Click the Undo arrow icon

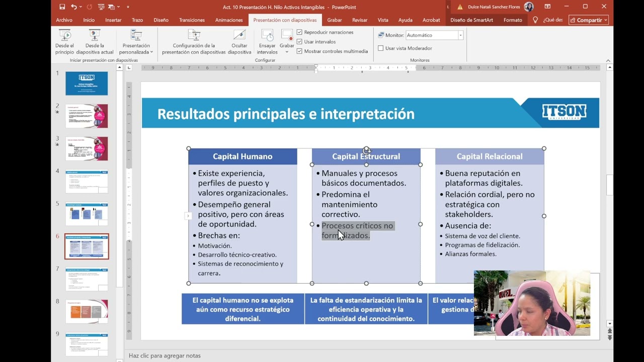point(74,7)
